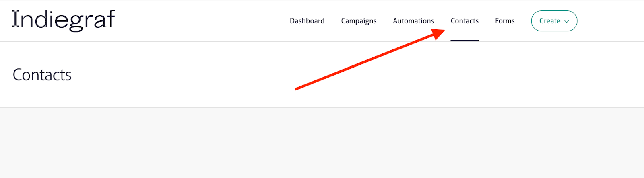Viewport: 644px width, 178px height.
Task: Go to Campaigns in navigation
Action: (x=359, y=21)
